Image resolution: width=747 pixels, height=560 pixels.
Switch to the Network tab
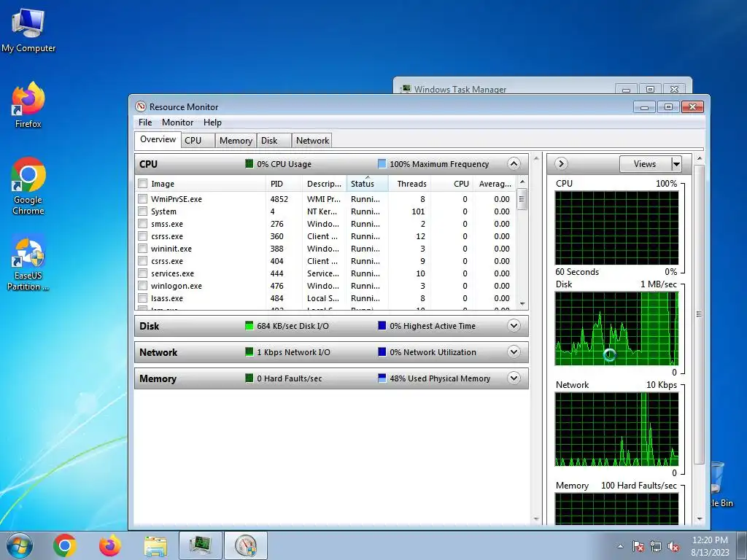coord(312,141)
